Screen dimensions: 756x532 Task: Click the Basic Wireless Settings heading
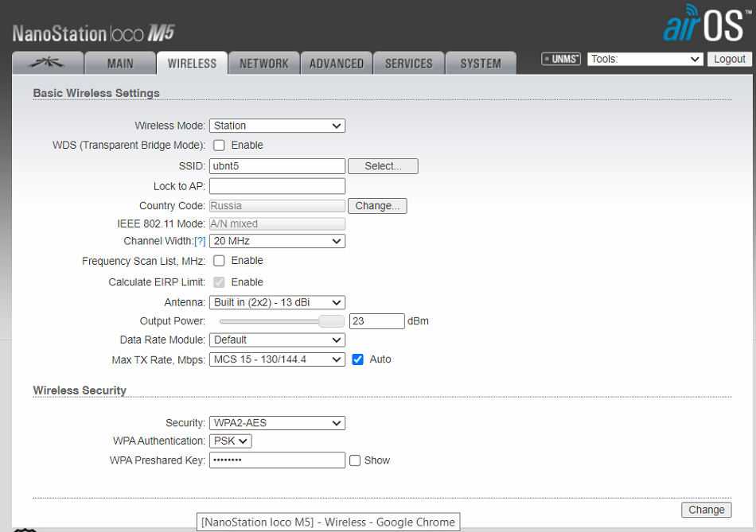point(96,93)
